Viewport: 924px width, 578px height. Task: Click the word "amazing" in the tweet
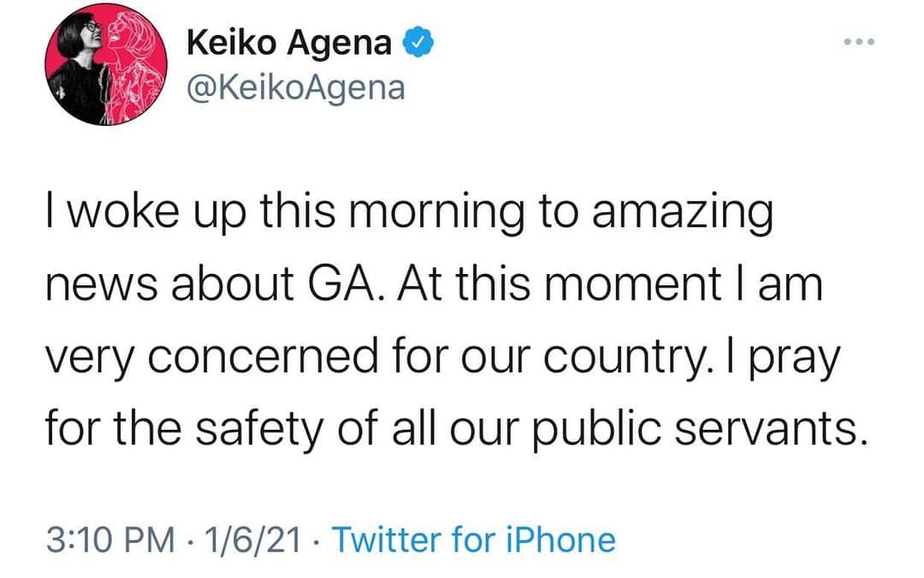pyautogui.click(x=683, y=213)
